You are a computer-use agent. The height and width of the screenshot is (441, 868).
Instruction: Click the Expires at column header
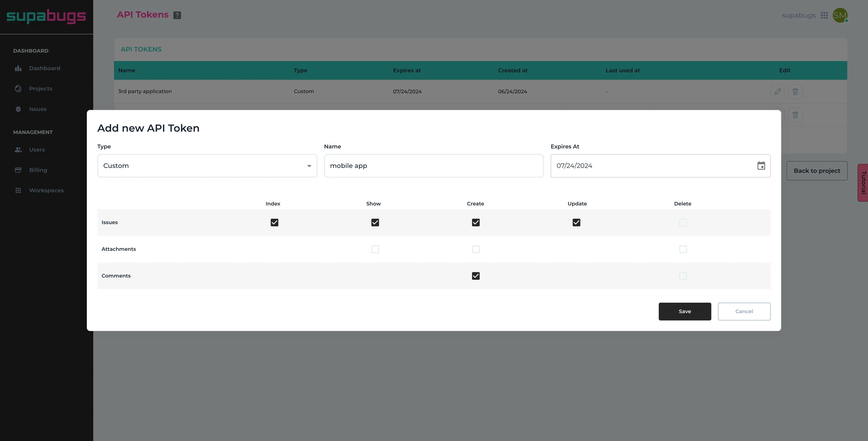pos(407,70)
